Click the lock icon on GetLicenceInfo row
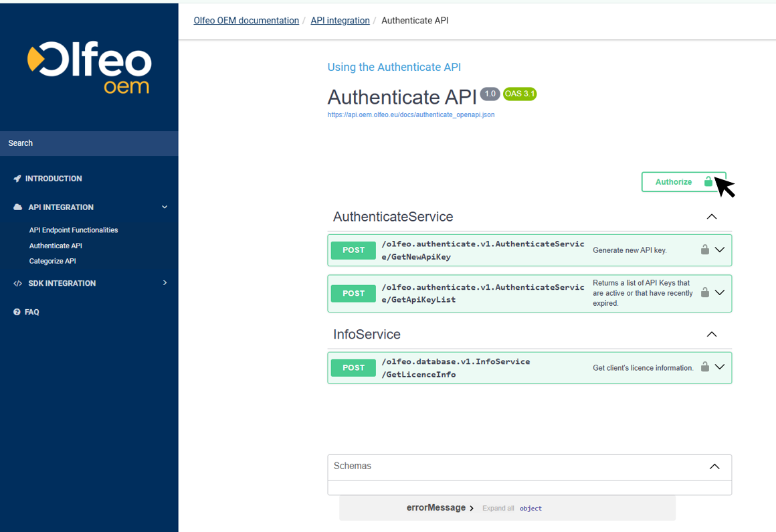The image size is (776, 532). (x=704, y=367)
